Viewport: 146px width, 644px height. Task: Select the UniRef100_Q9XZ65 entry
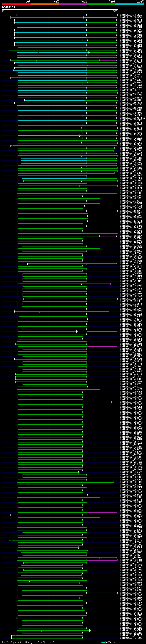coord(131,180)
